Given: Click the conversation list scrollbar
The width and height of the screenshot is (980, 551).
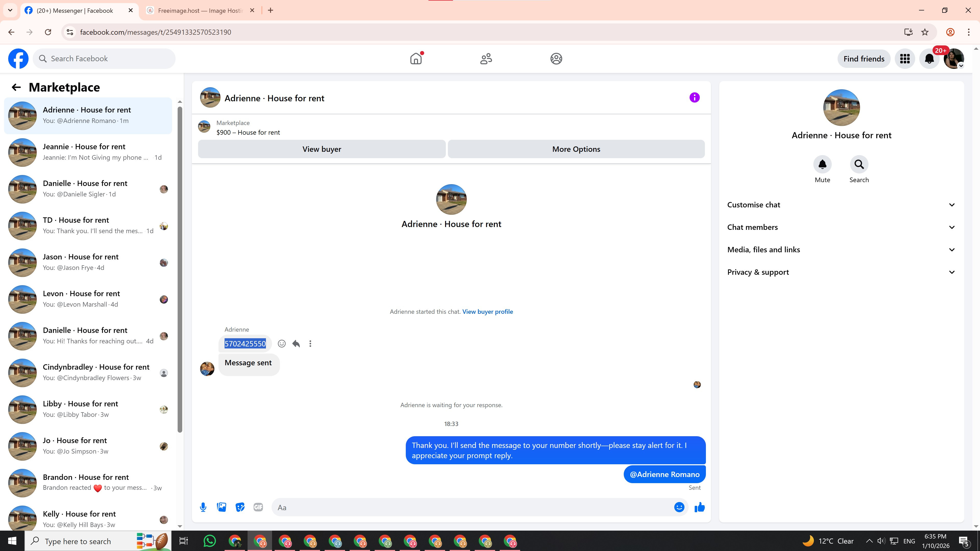Looking at the screenshot, I should coord(180,266).
